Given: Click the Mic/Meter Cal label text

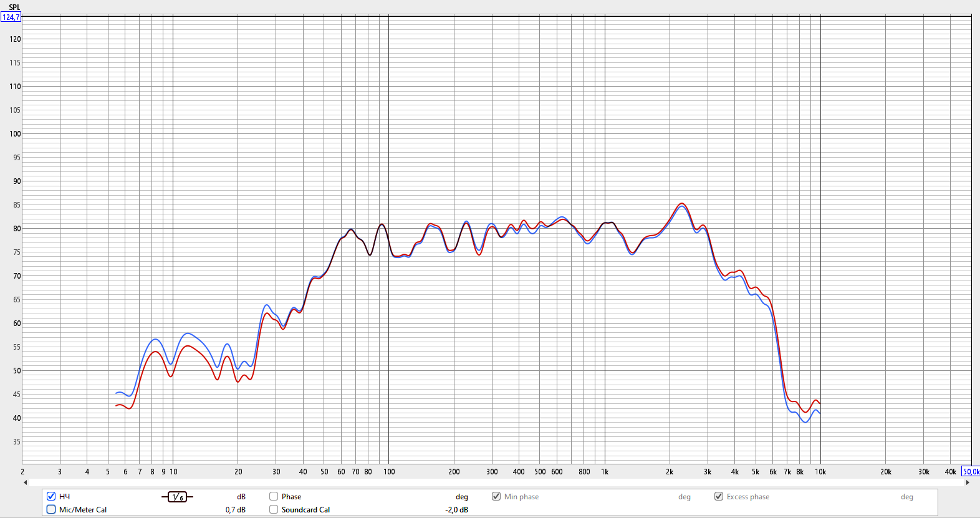Looking at the screenshot, I should coord(83,510).
